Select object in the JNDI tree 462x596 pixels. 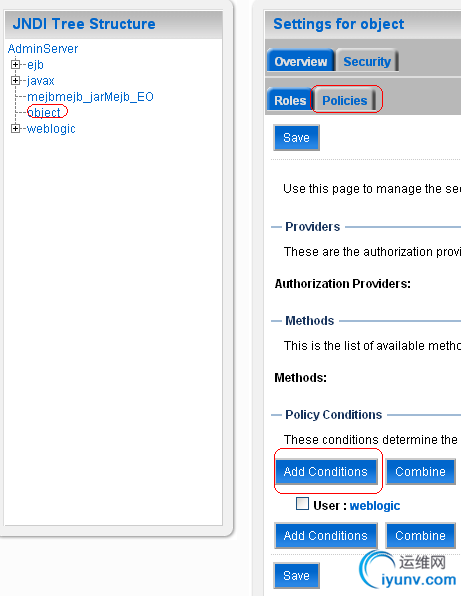coord(44,113)
